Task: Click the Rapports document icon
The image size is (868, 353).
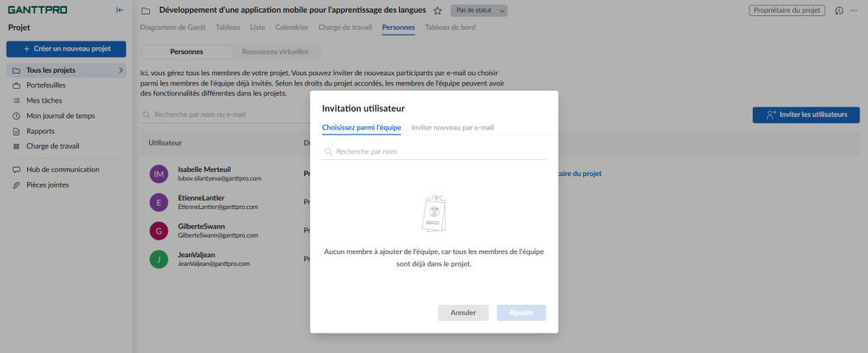Action: pyautogui.click(x=16, y=131)
